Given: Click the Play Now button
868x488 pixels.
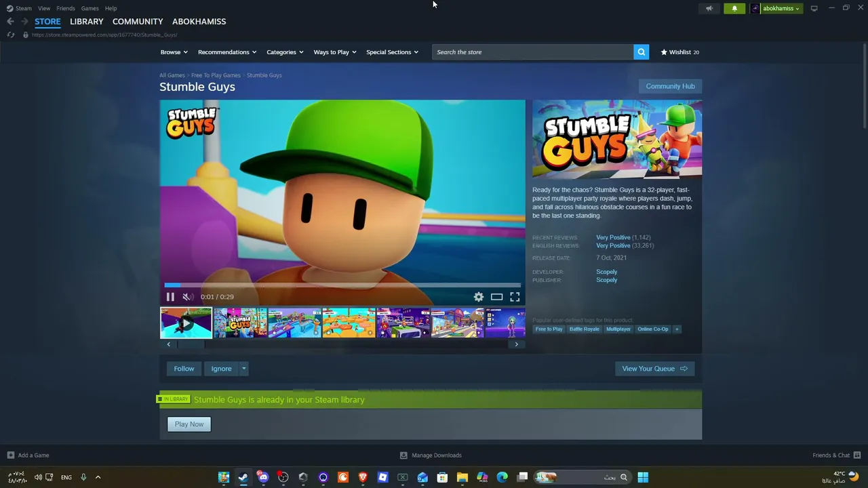Looking at the screenshot, I should tap(189, 424).
